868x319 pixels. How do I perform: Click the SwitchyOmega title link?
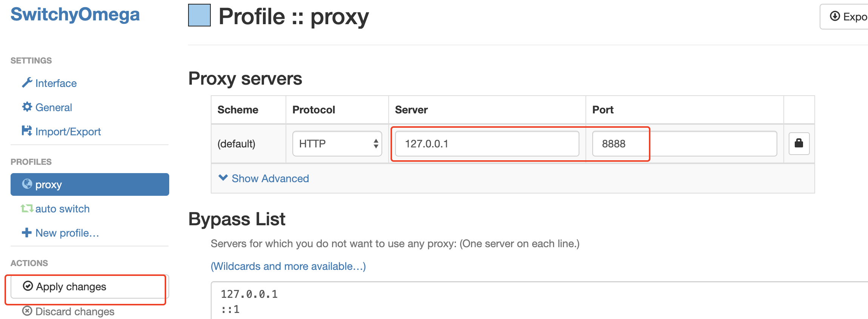75,14
